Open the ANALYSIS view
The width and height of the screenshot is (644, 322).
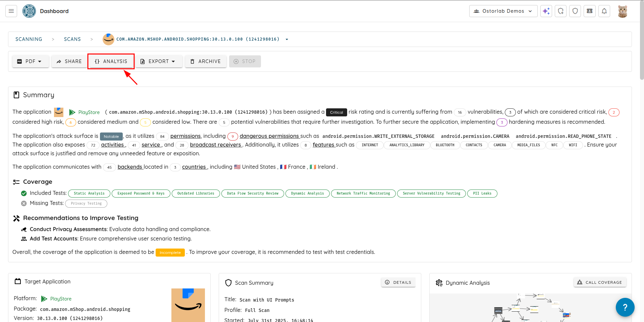111,61
